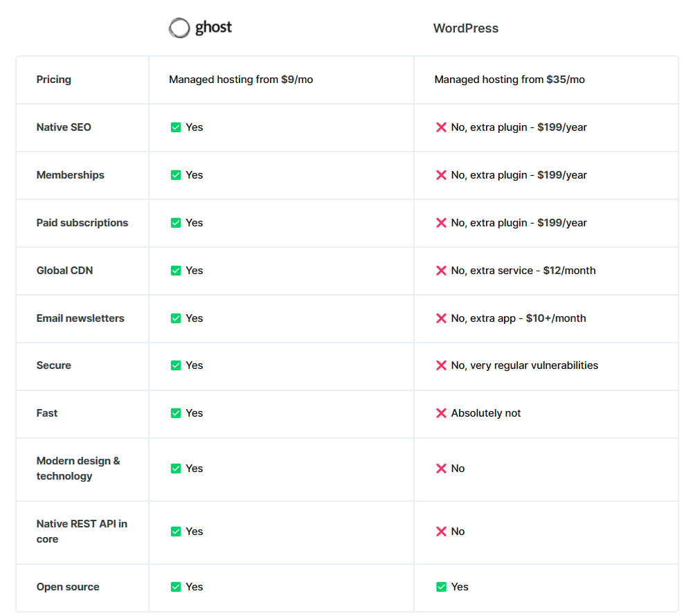Click Ghost 'Yes' text in Email newsletters row

point(194,318)
